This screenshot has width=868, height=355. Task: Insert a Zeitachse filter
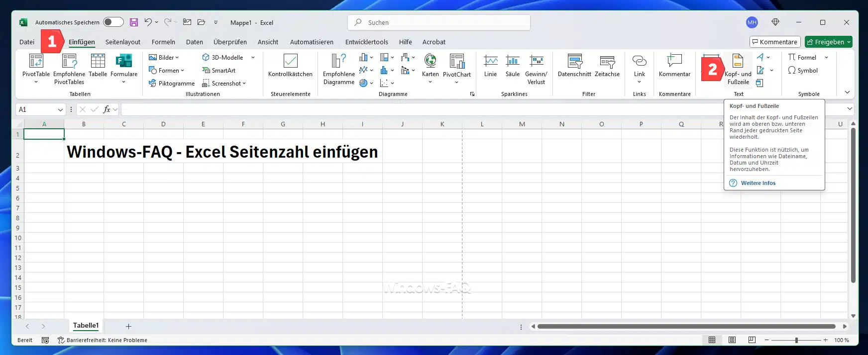click(x=607, y=62)
